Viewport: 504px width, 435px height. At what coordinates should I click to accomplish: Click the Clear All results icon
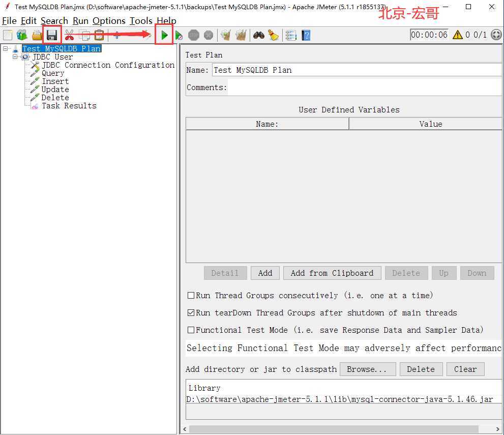[x=241, y=35]
